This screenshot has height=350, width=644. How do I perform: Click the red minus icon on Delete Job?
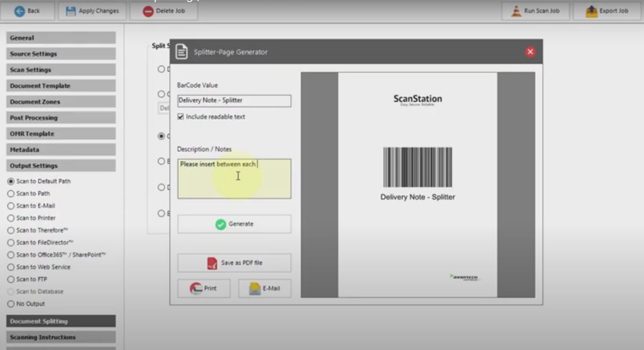coord(148,11)
